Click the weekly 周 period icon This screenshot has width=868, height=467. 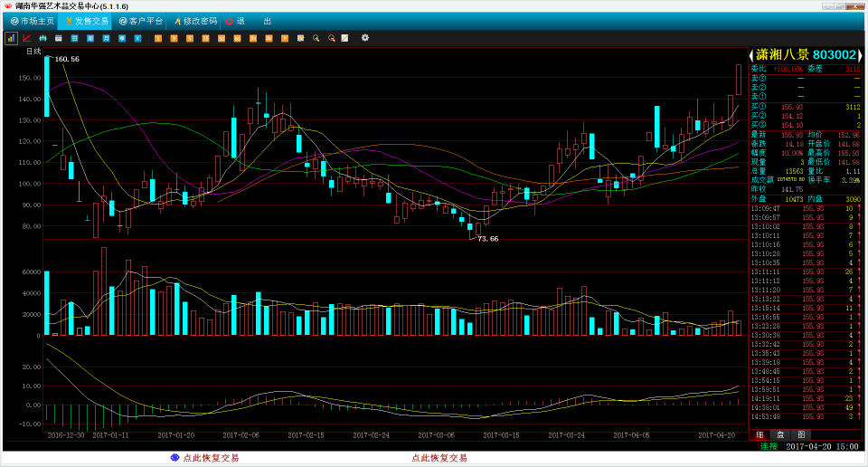click(90, 38)
